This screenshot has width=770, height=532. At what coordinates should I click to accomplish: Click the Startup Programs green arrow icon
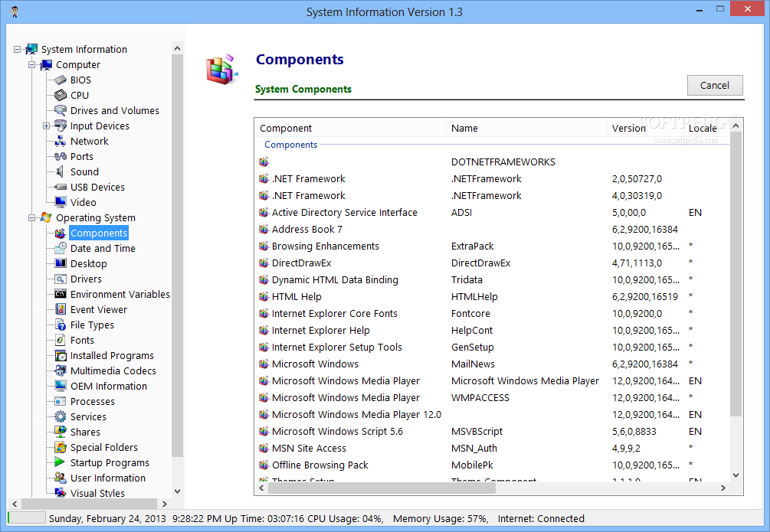[60, 462]
